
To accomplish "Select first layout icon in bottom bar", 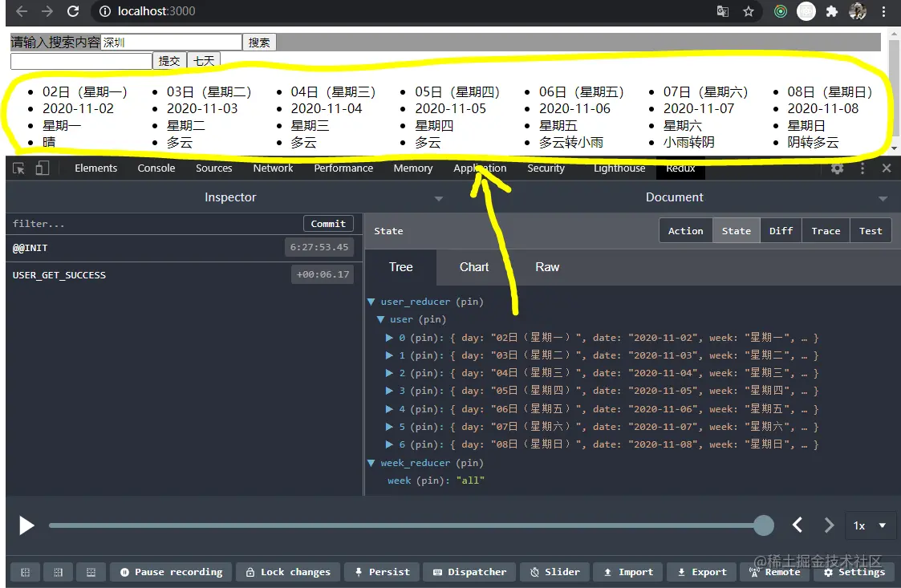I will 26,572.
